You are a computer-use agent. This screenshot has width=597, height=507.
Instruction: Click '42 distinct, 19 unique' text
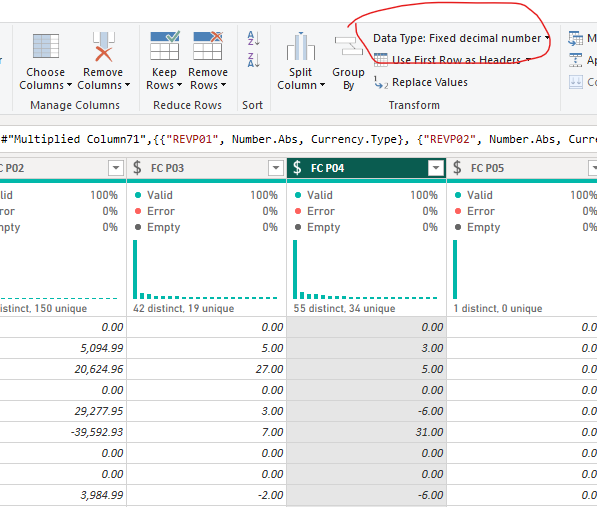(184, 308)
